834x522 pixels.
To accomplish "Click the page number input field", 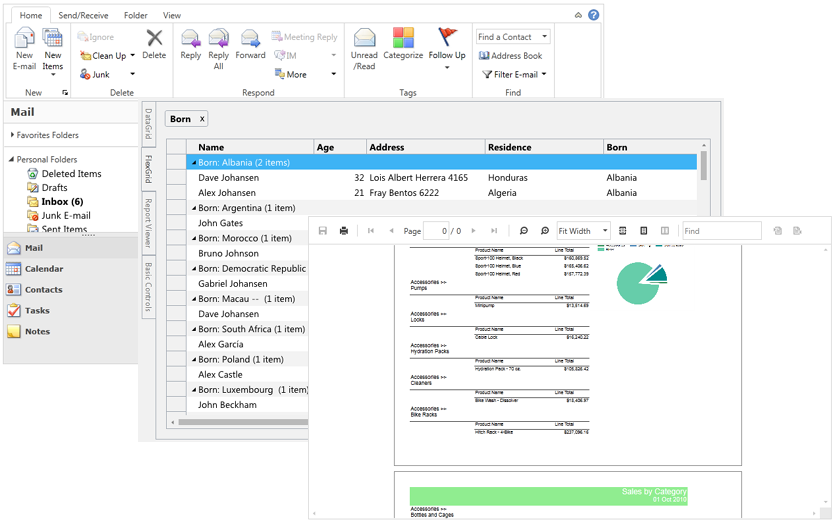I will tap(436, 230).
